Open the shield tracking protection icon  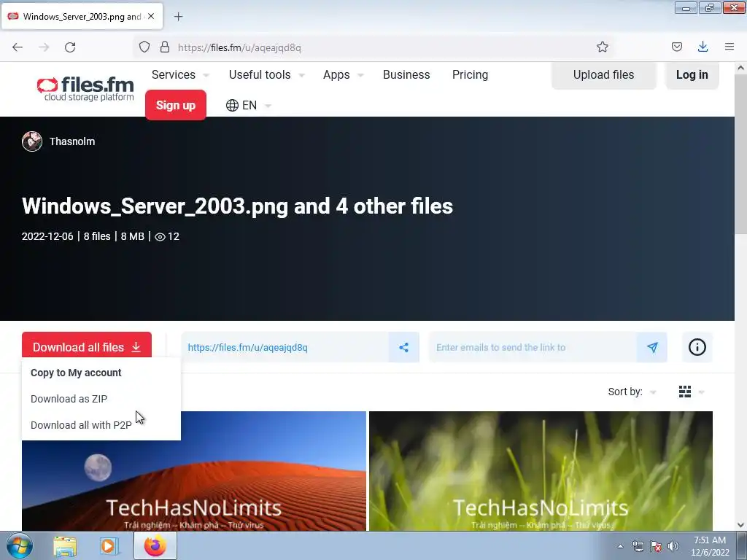(144, 47)
